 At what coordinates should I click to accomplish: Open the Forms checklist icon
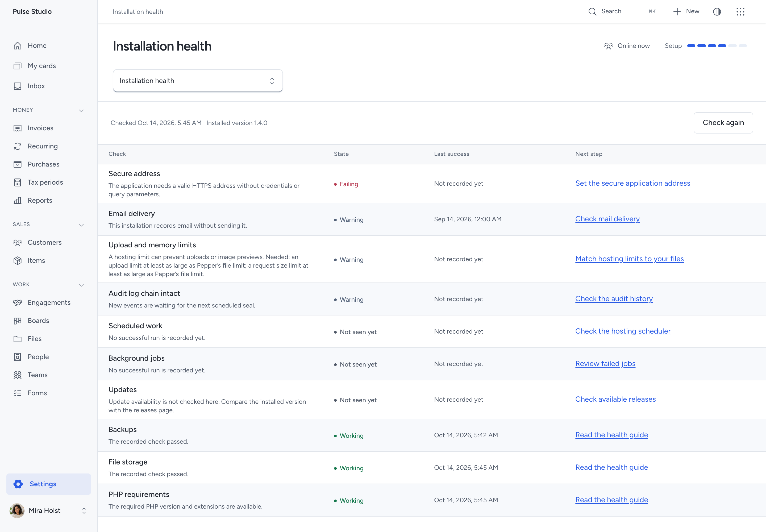[17, 393]
